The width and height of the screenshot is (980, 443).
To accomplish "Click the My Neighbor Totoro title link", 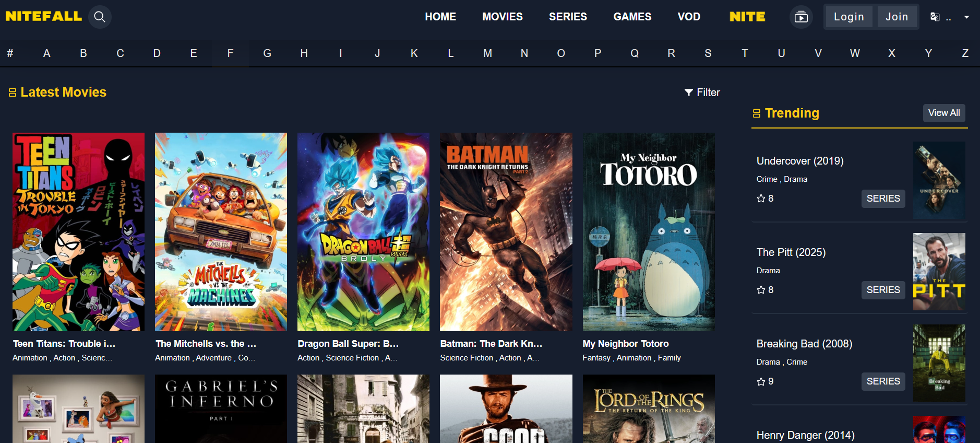I will 626,344.
